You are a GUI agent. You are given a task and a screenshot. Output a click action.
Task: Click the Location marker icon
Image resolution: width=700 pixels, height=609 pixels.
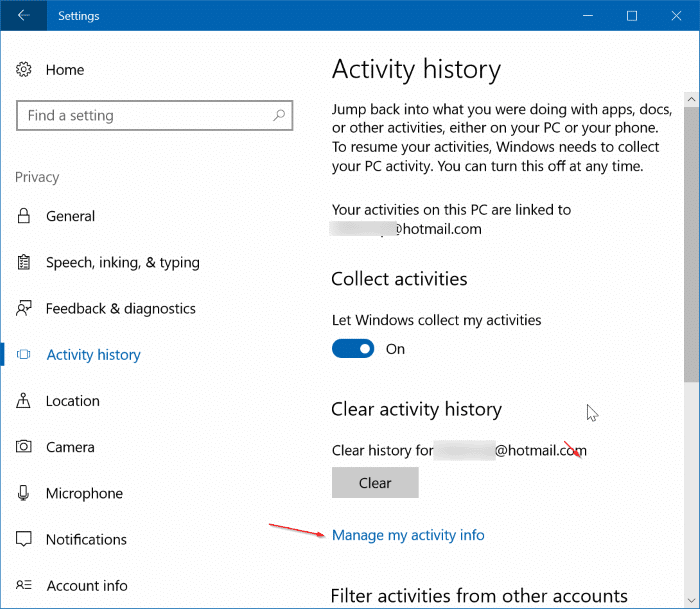coord(24,400)
